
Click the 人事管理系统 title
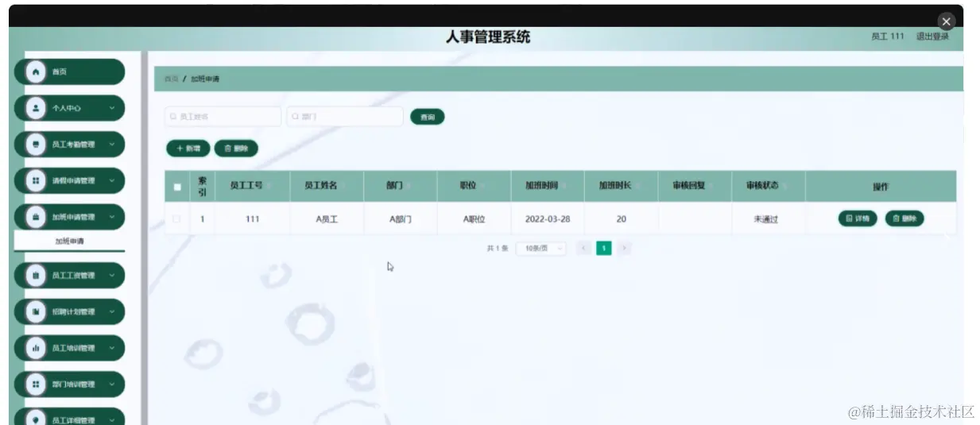[x=488, y=37]
